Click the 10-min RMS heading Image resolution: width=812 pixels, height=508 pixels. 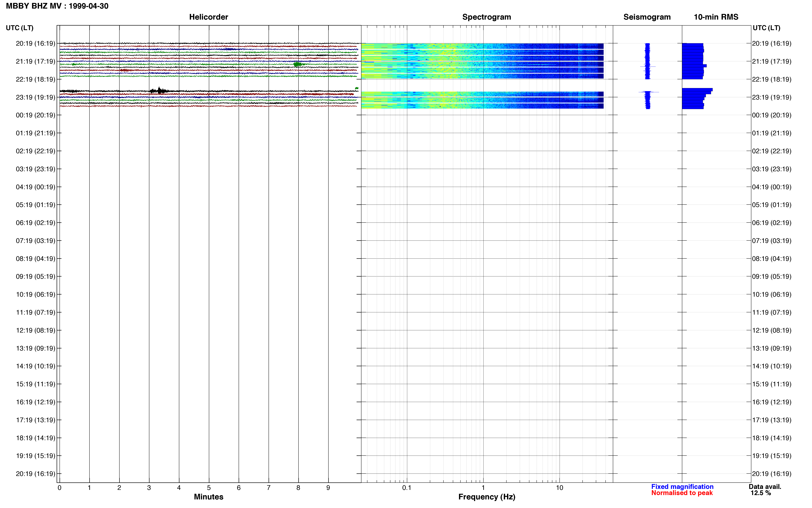pos(716,17)
